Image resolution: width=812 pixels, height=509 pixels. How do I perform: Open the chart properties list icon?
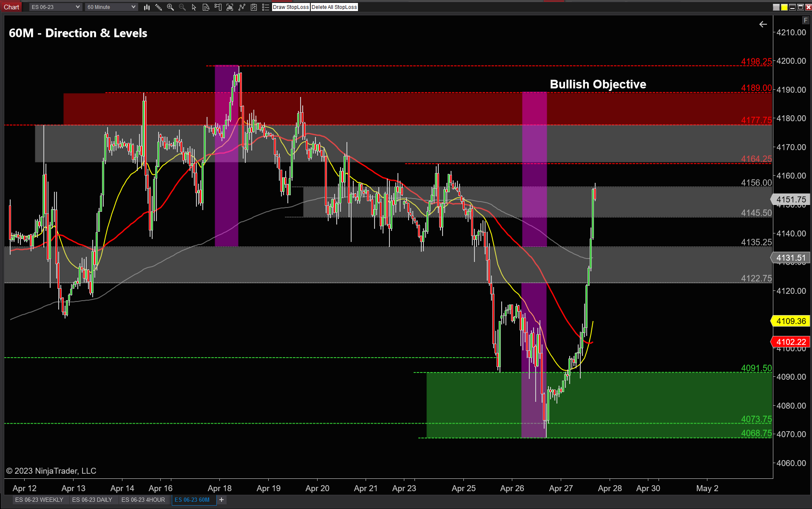point(266,7)
